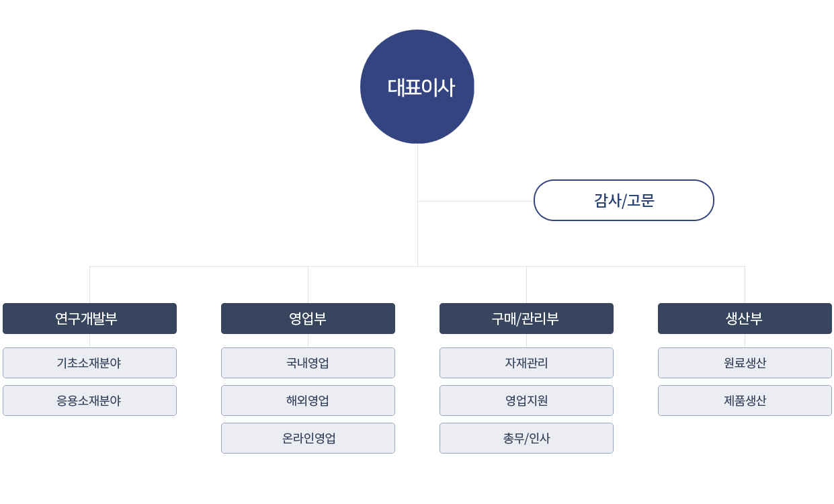
Task: Click the 원료생산 item
Action: coord(745,363)
